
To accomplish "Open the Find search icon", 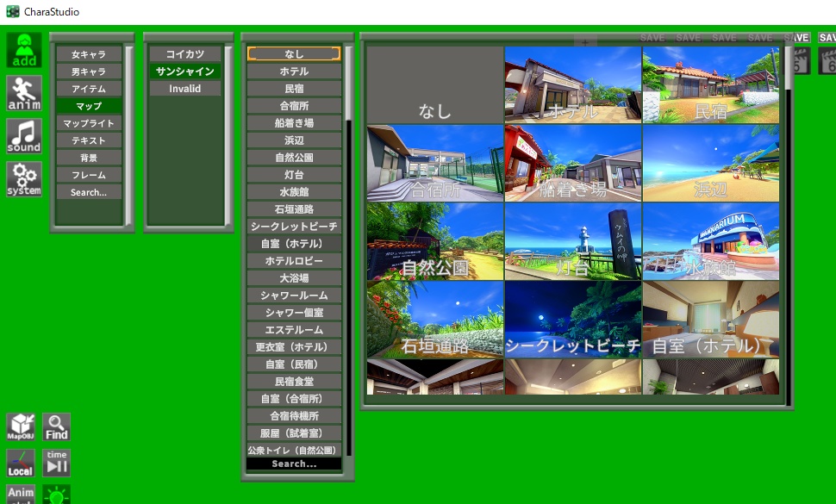I will pyautogui.click(x=56, y=426).
